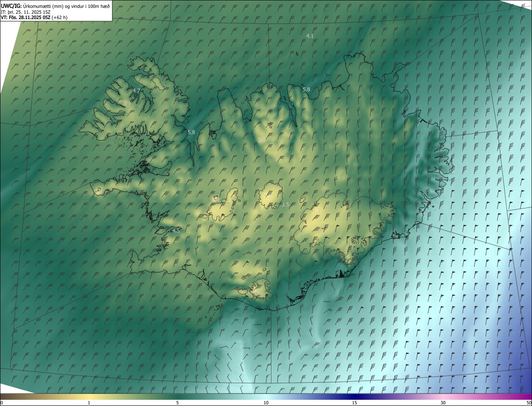Select the valid time "VT: Fös. 28.11.2025 05Z"
Image resolution: width=532 pixels, height=406 pixels.
[25, 17]
